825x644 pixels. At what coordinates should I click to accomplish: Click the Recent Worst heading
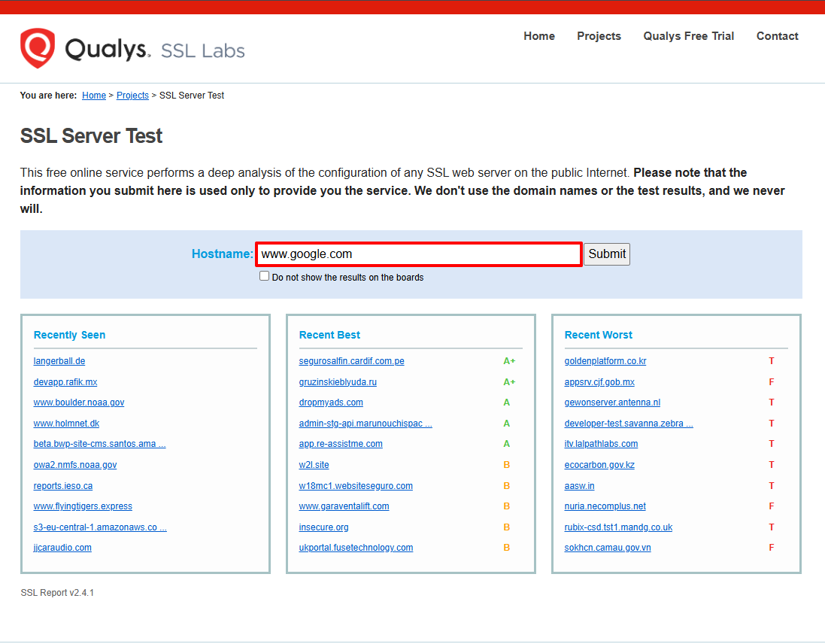click(598, 335)
